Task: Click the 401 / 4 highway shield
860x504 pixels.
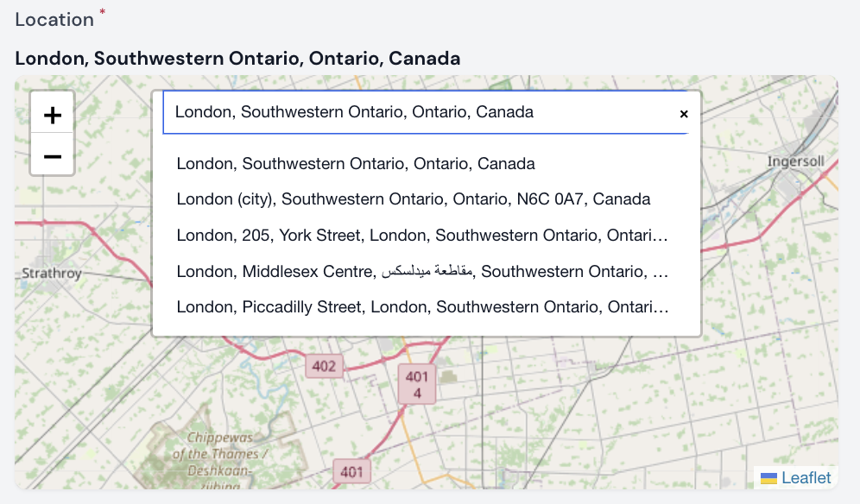Action: [x=417, y=385]
